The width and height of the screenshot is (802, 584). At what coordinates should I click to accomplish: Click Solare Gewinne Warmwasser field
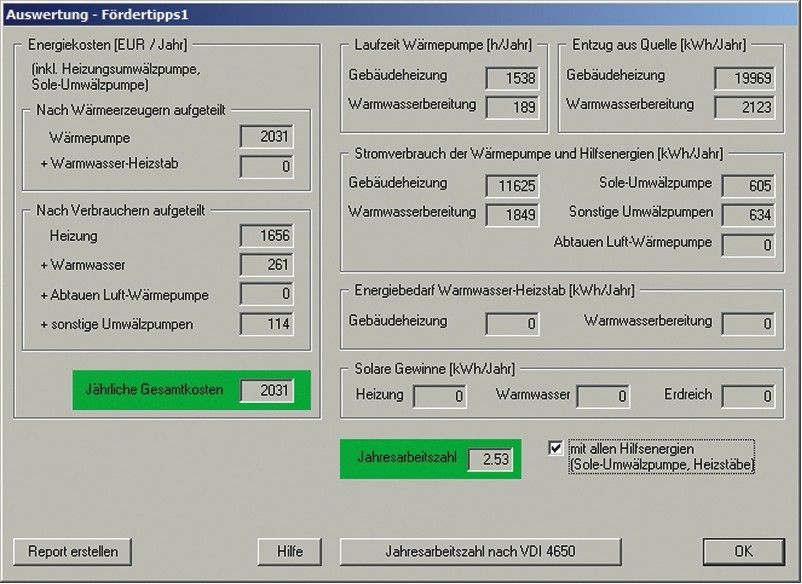point(603,396)
